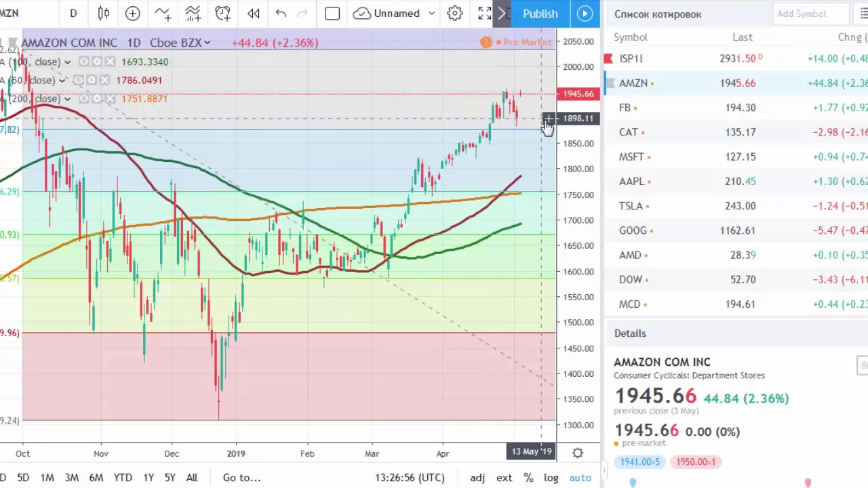
Task: Select the 1Y date range
Action: [x=149, y=477]
